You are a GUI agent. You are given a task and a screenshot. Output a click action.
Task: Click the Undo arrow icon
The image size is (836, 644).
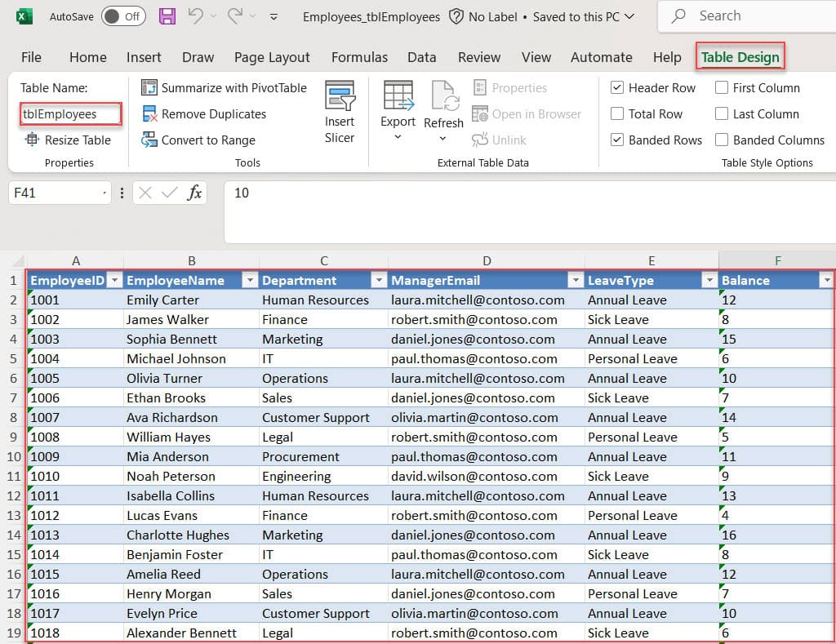(196, 16)
